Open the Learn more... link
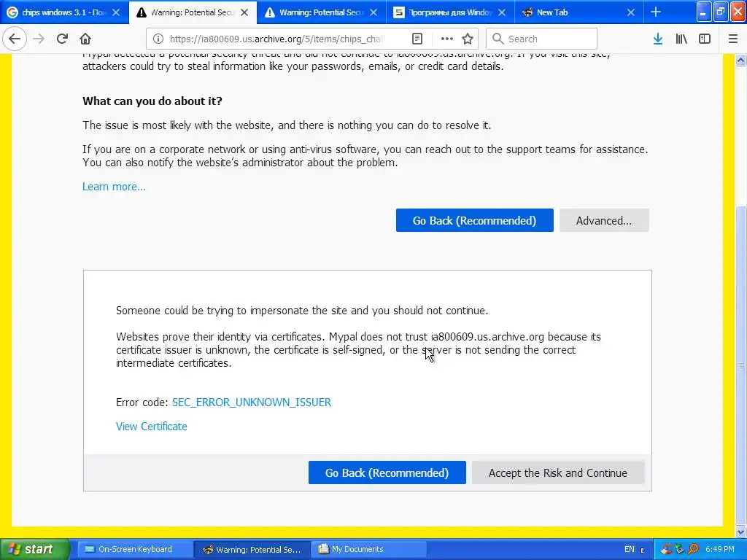This screenshot has height=560, width=747. pos(114,187)
